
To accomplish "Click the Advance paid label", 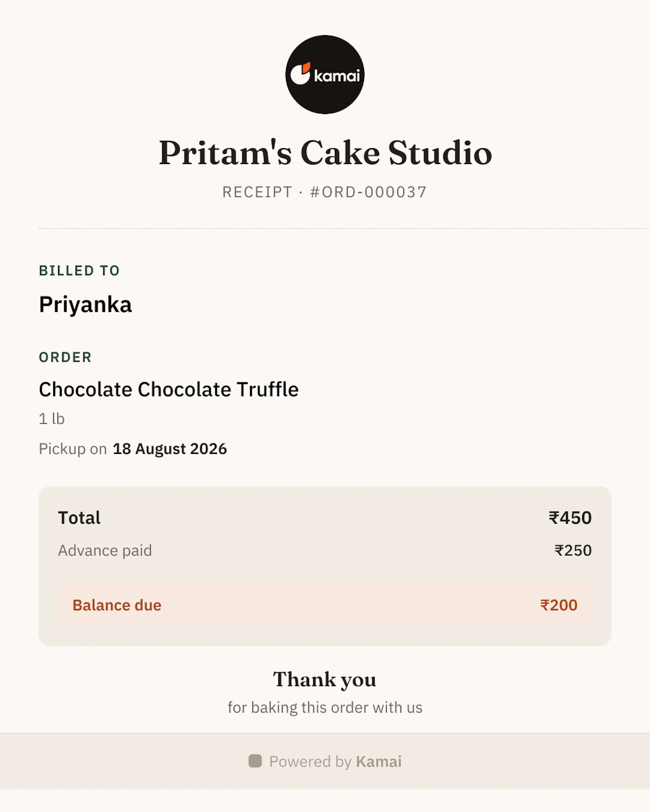I will click(x=105, y=551).
